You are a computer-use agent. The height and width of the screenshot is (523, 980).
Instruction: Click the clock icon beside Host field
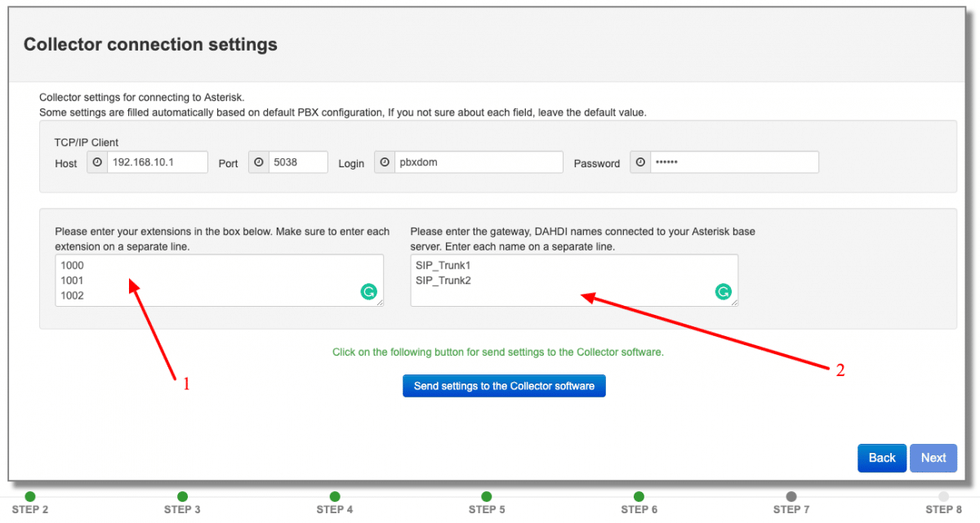coord(98,162)
